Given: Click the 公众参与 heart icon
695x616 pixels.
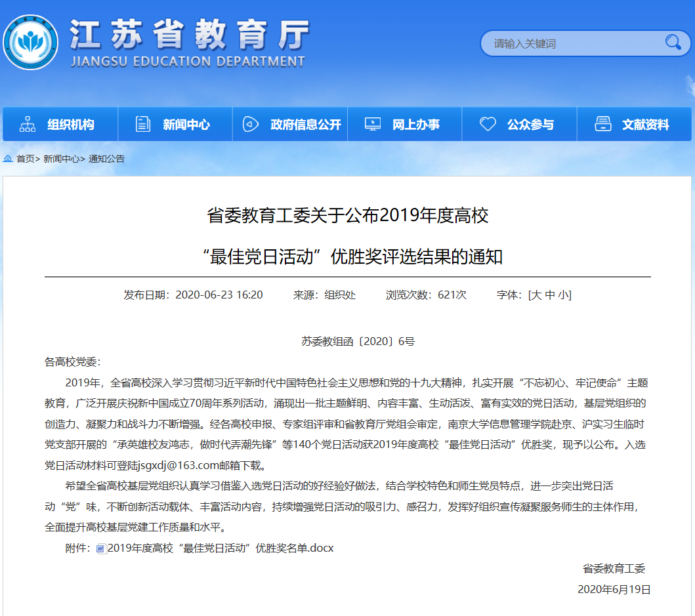Looking at the screenshot, I should click(x=488, y=124).
